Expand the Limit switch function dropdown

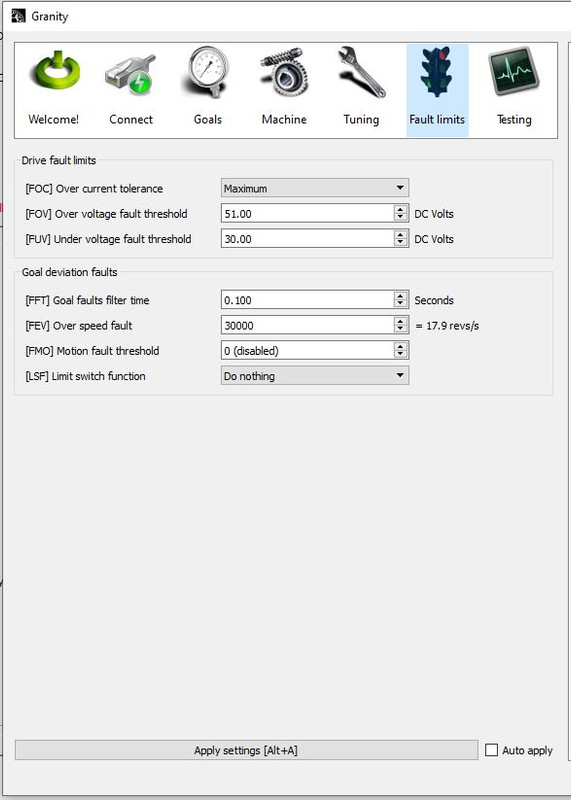pos(315,376)
